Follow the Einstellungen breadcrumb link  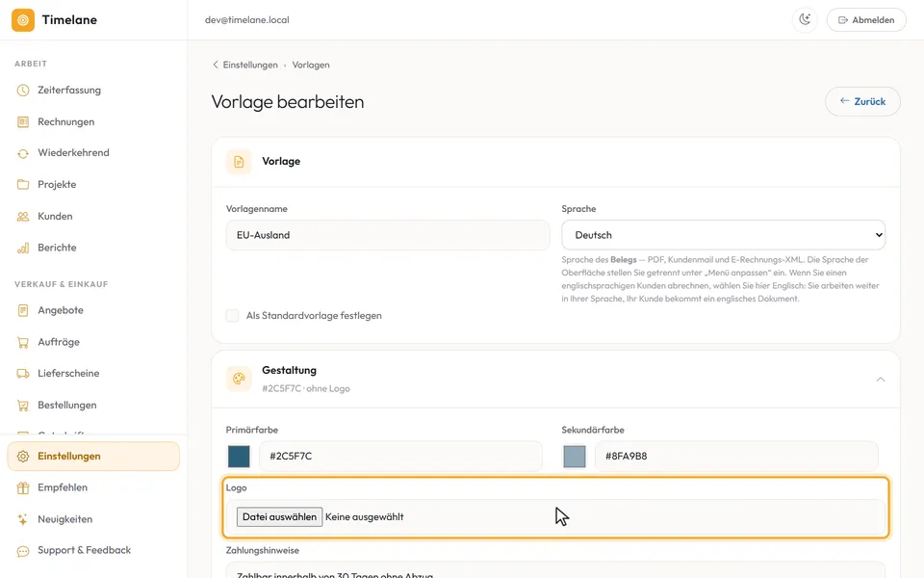(250, 65)
